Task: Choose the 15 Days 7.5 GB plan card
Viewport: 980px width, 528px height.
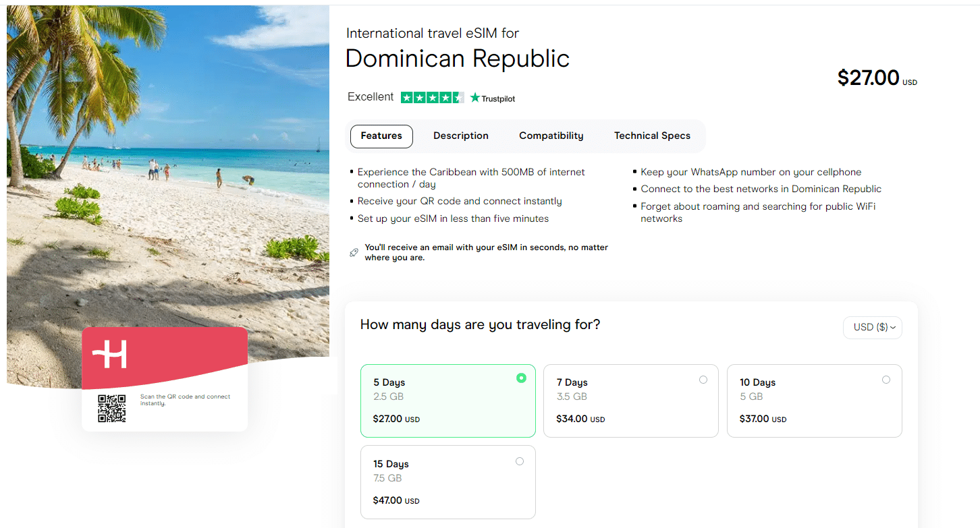Action: [x=447, y=482]
